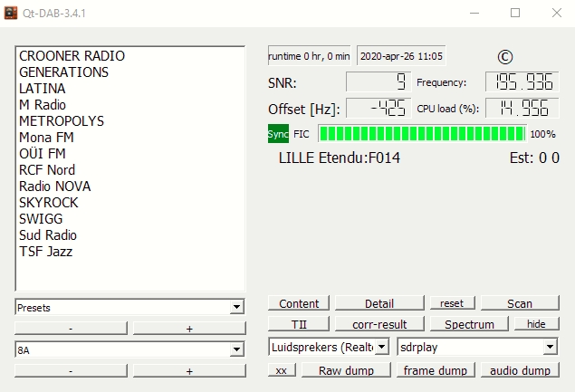The height and width of the screenshot is (392, 575).
Task: Open the sdrplay device dropdown
Action: [x=477, y=347]
